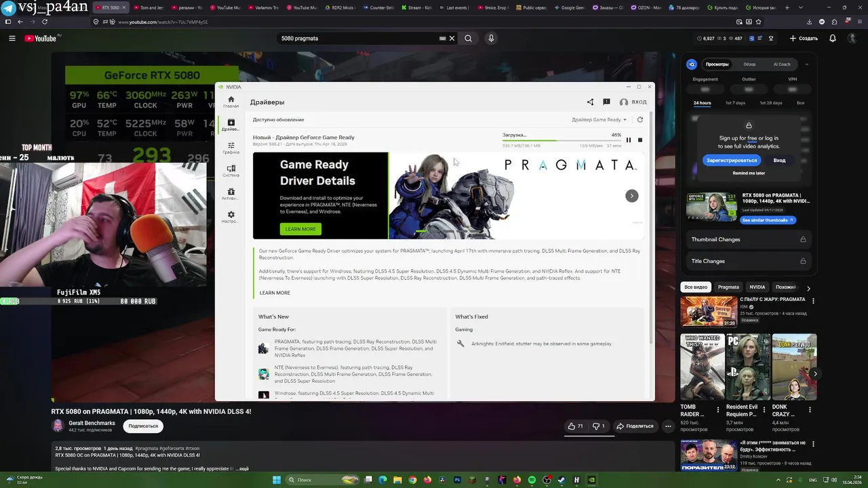Select 1st 28 days range tab

point(770,103)
